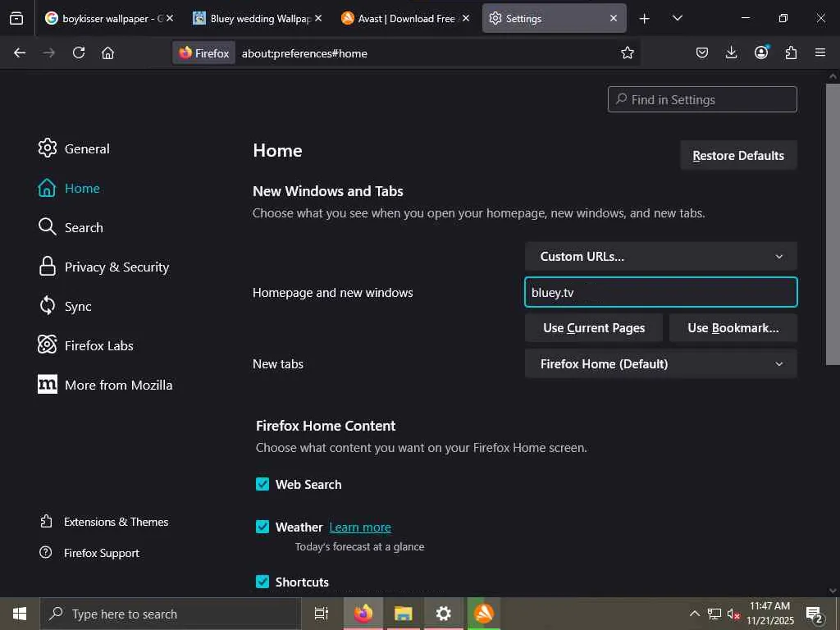Click the Find in Settings search box
The height and width of the screenshot is (630, 840).
[702, 99]
